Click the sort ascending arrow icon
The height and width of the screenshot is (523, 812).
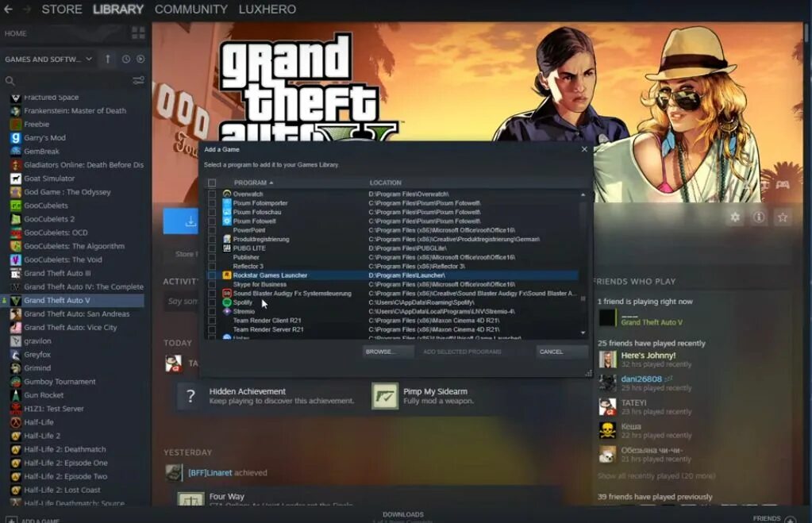108,59
